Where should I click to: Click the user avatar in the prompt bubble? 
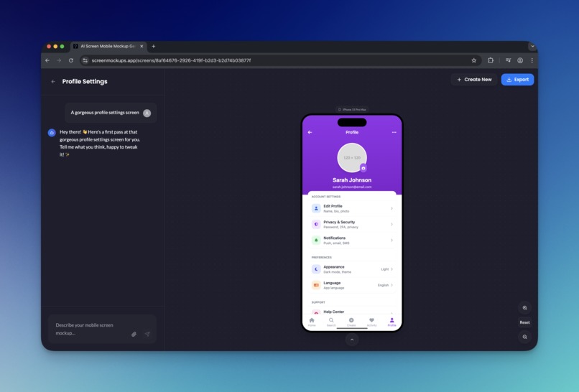tap(147, 113)
